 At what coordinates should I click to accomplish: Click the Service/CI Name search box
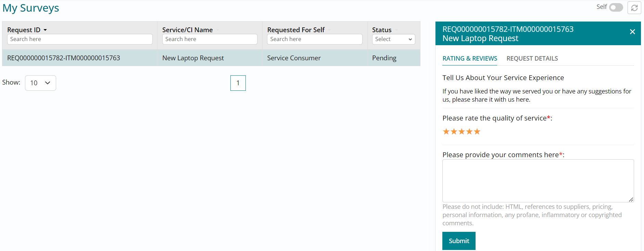pyautogui.click(x=210, y=39)
